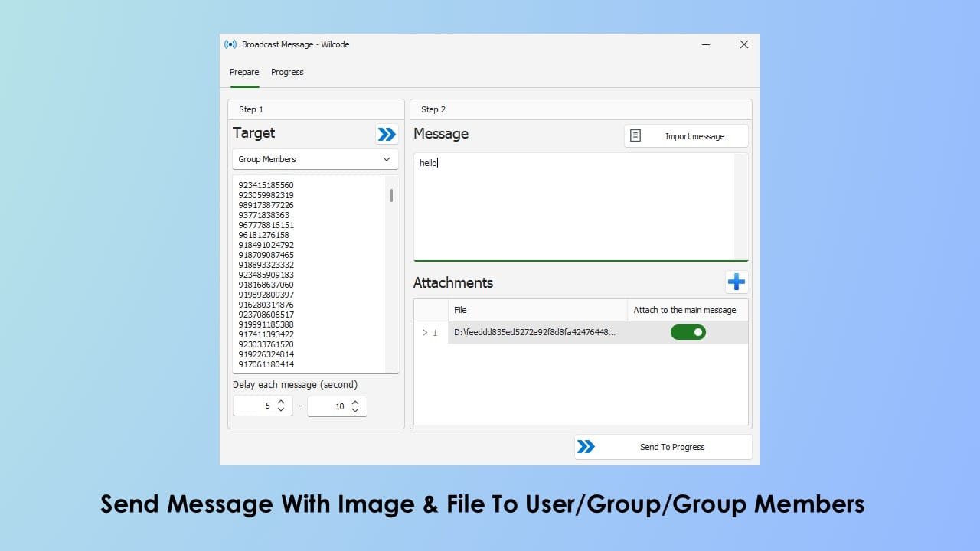Click the document icon on Import message

635,136
